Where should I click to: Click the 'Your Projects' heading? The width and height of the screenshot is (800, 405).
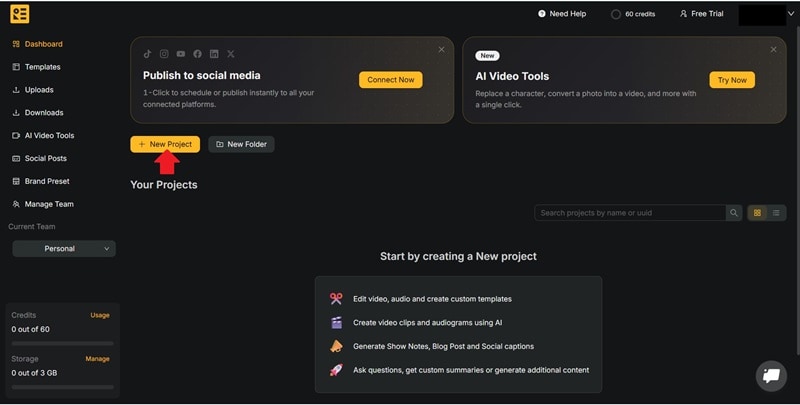(164, 185)
